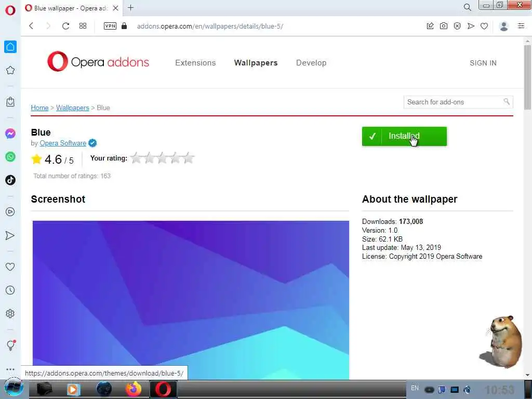Click the green Installed button
The image size is (532, 399).
pos(404,137)
